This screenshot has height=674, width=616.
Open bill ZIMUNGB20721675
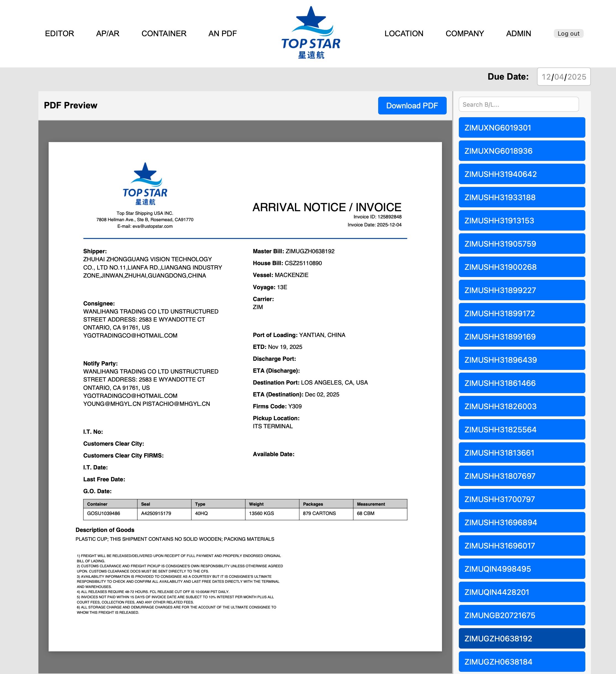tap(522, 615)
